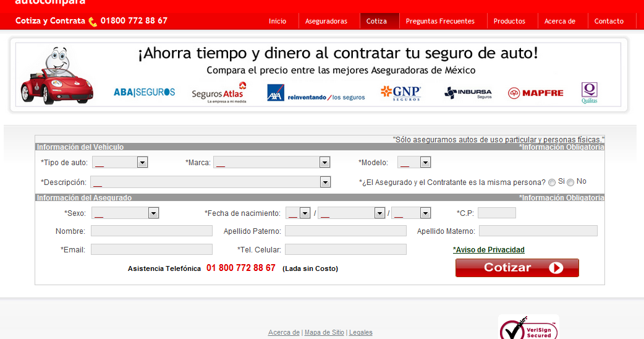Image resolution: width=644 pixels, height=339 pixels.
Task: Expand the Descripción dropdown
Action: (x=210, y=182)
